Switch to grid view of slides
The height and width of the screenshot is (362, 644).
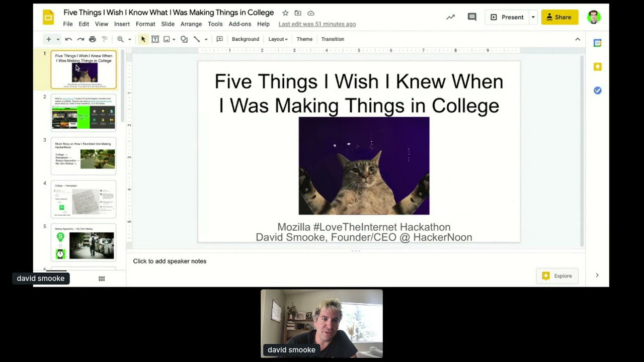click(102, 279)
